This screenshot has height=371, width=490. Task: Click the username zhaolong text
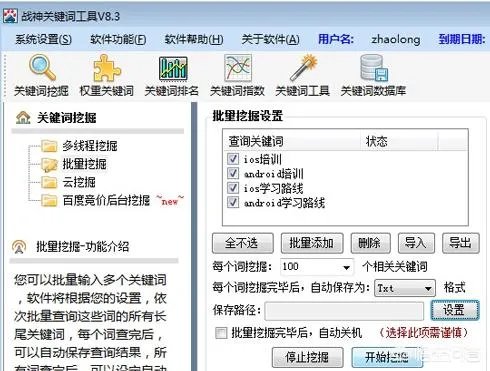[396, 39]
